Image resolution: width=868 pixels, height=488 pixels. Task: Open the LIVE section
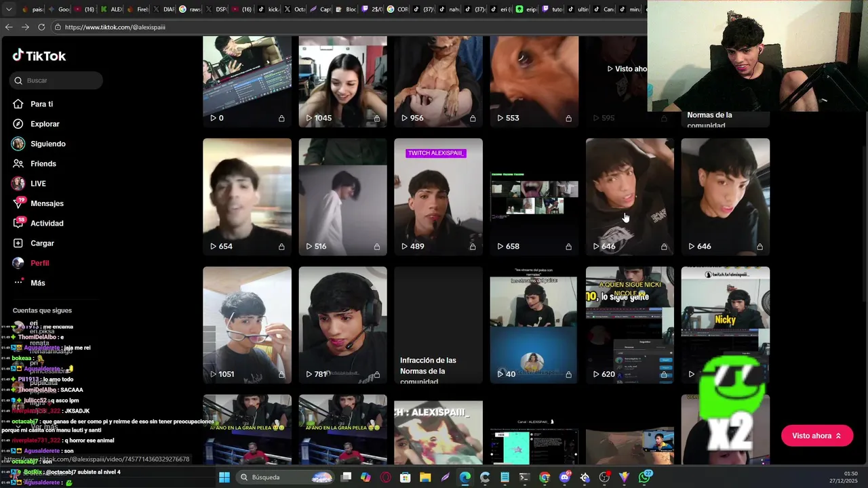point(38,184)
